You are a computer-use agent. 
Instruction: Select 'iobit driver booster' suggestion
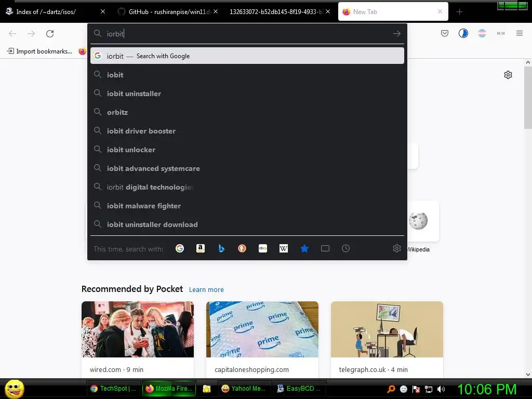click(x=247, y=130)
